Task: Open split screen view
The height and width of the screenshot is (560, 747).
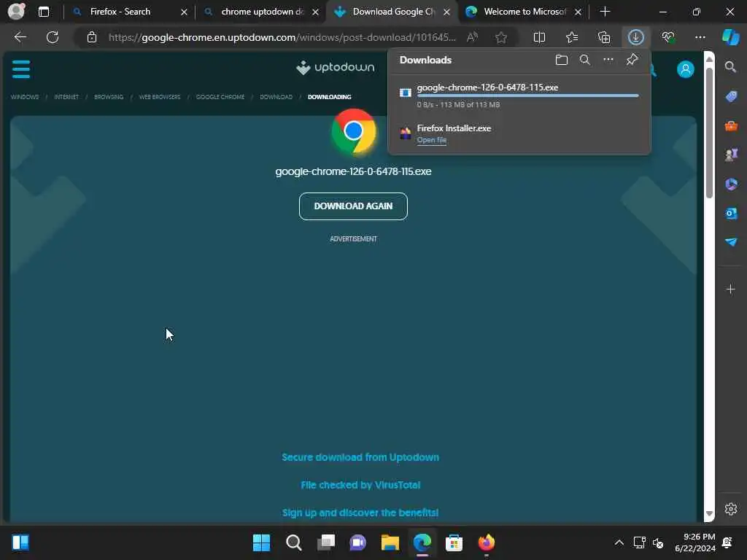Action: (x=539, y=37)
